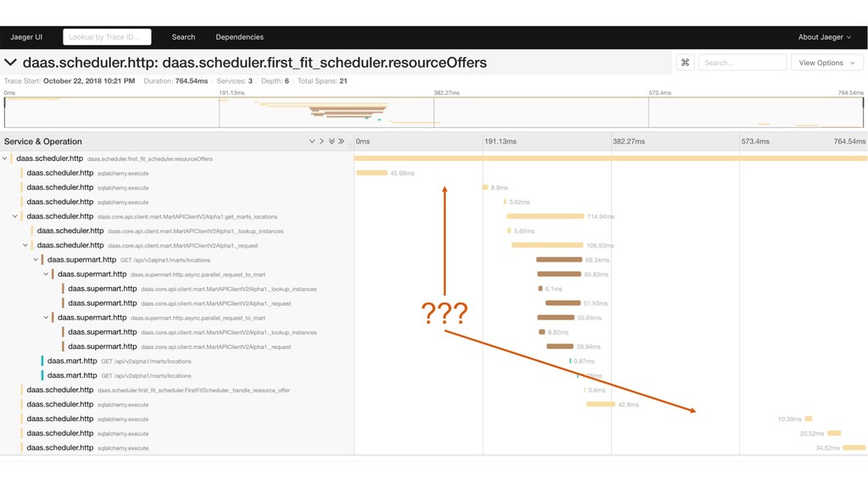
Task: Collapse second parallel_request_to_mart span
Action: tap(46, 318)
